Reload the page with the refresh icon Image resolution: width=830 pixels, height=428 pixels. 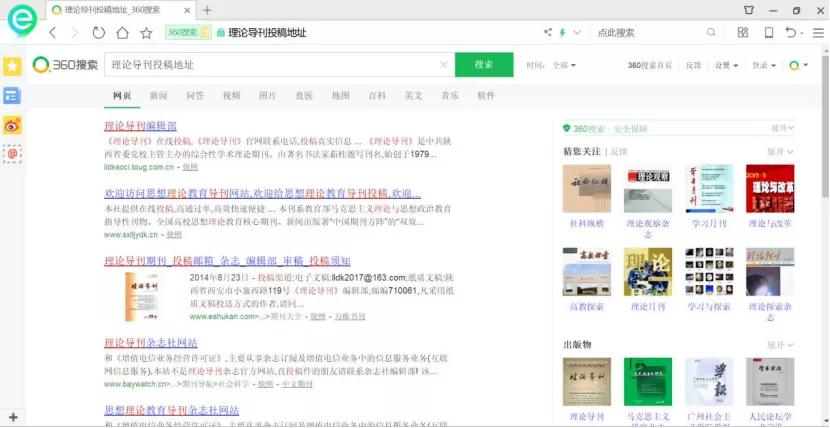pos(98,33)
